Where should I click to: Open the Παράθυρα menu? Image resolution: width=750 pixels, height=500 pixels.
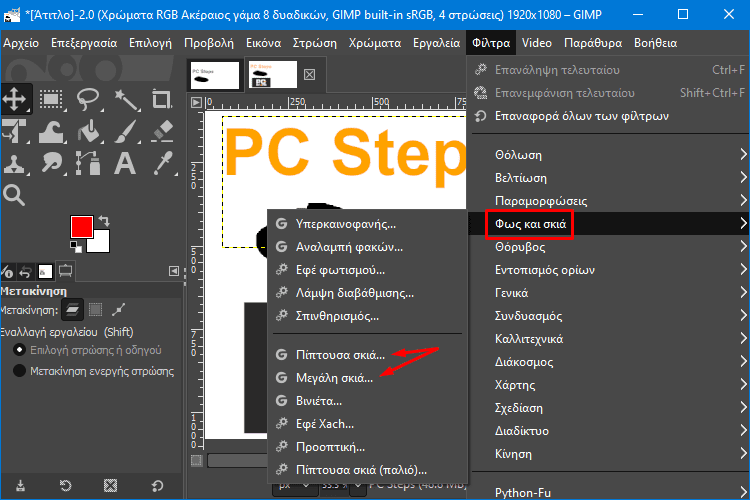tap(593, 43)
